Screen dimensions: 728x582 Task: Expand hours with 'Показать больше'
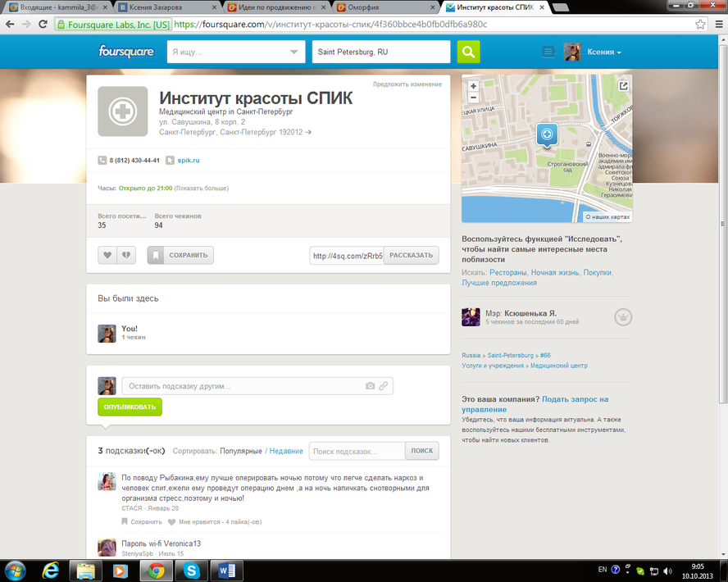click(202, 189)
